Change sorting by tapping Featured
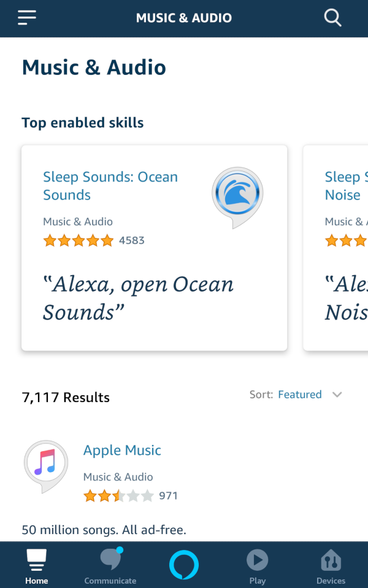This screenshot has width=368, height=588. [x=299, y=395]
